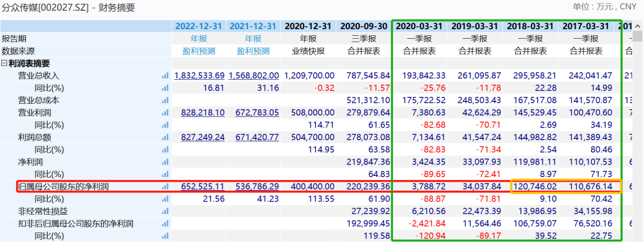Open the trend chart icon for 营业利润
Image resolution: width=644 pixels, height=242 pixels.
coord(165,113)
